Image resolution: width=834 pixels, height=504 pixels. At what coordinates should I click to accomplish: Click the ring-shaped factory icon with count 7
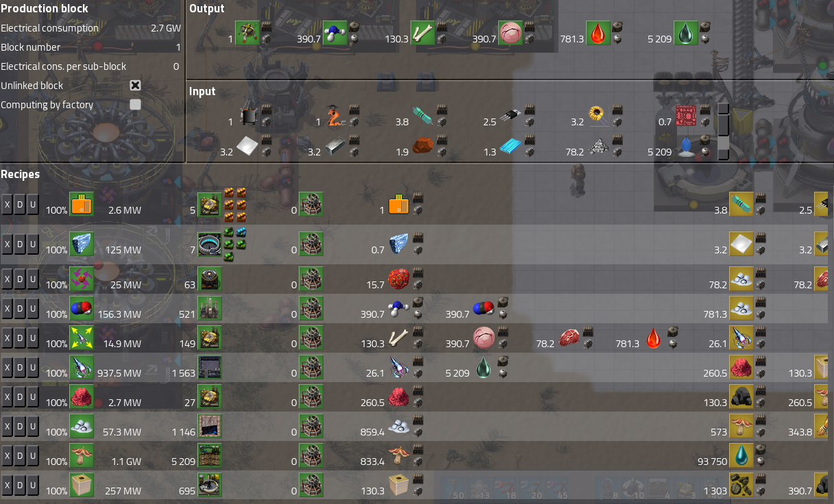(210, 244)
